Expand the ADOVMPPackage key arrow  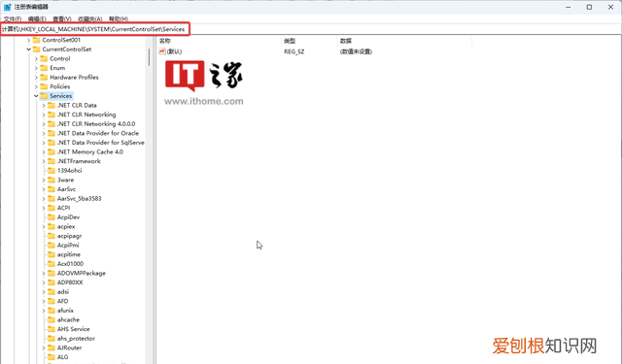click(44, 274)
